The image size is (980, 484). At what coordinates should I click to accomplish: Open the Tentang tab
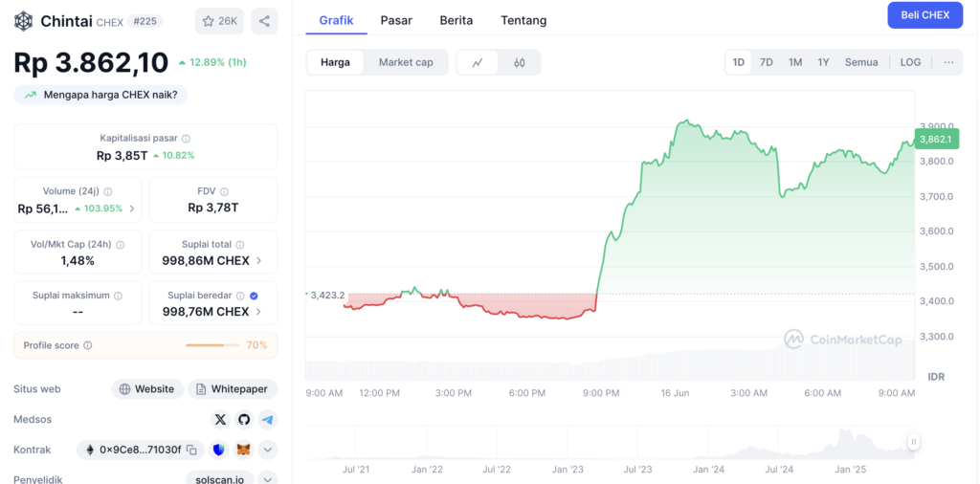(523, 20)
